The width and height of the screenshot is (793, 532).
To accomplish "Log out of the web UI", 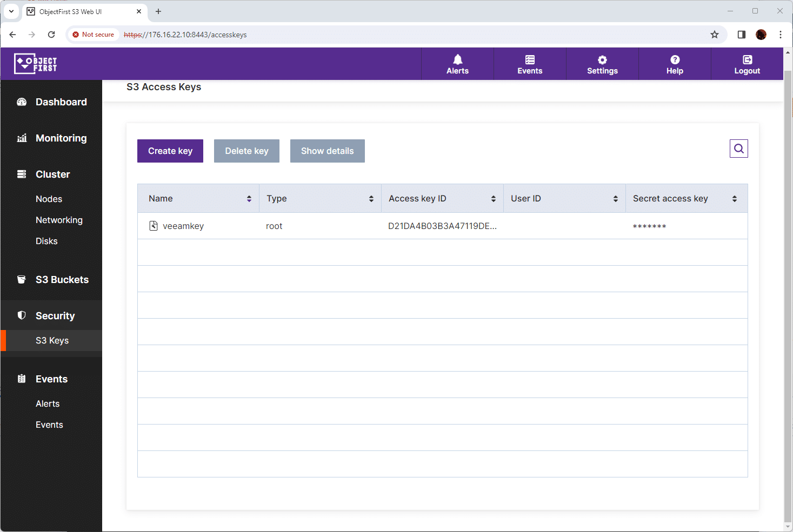I will 747,64.
